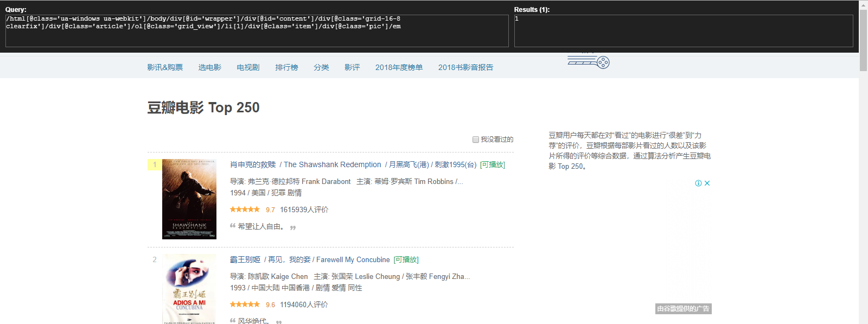
Task: Click the page vertical scrollbar thumb
Action: pyautogui.click(x=863, y=41)
